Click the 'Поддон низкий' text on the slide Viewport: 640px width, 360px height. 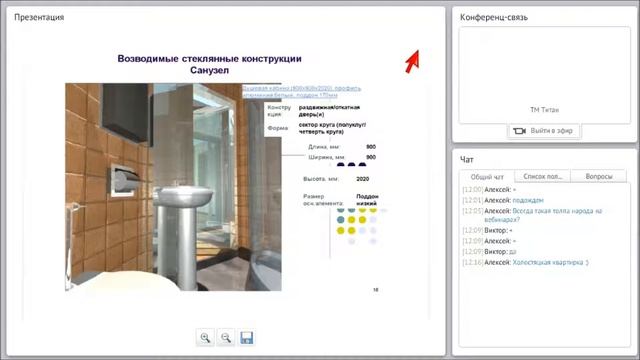[367, 200]
